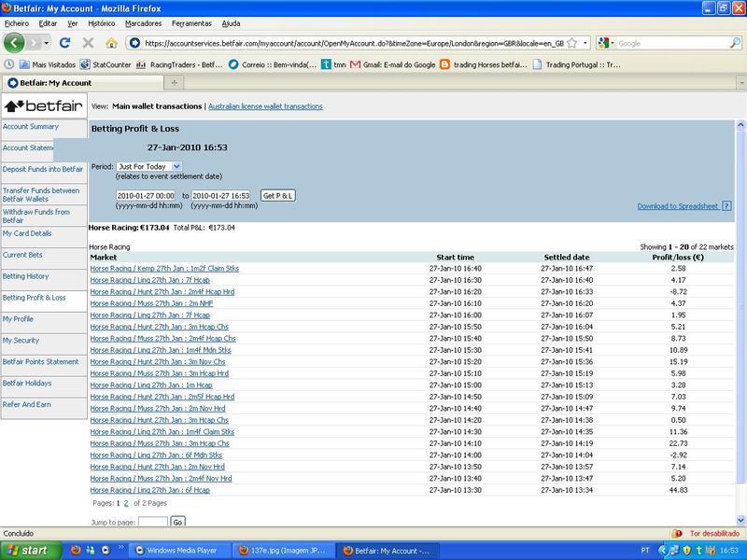Open Account Summary in the sidebar
This screenshot has width=747, height=560.
pos(31,127)
